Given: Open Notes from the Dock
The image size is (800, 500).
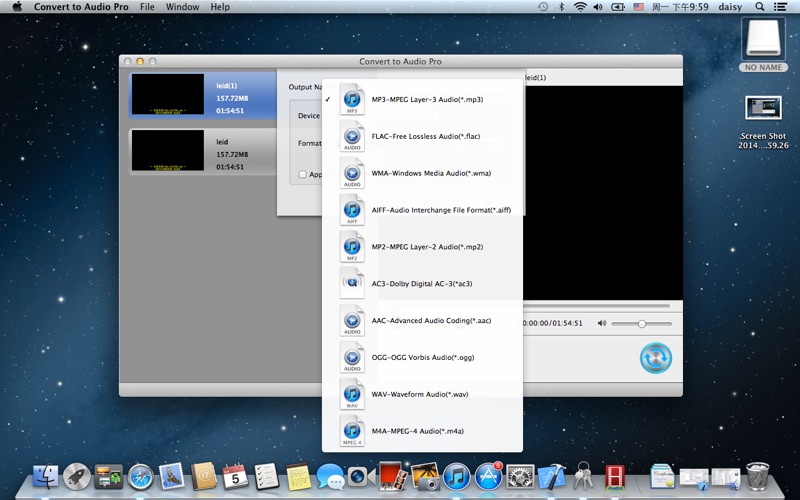Looking at the screenshot, I should (298, 477).
